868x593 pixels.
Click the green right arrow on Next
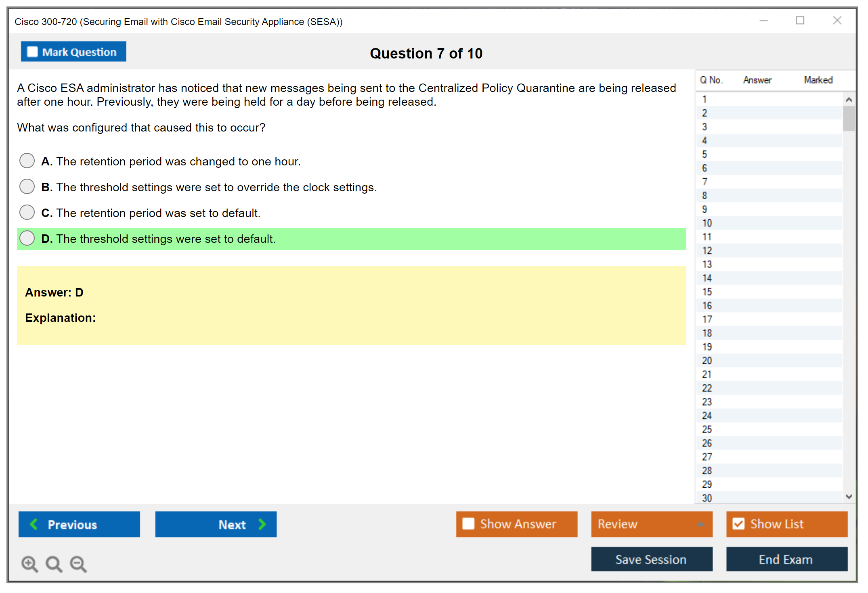pos(262,524)
